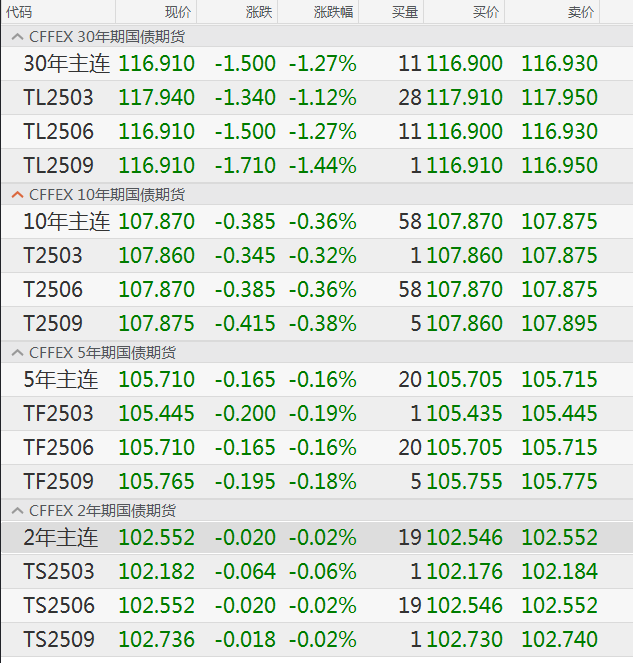Screen dimensions: 633x663
Task: Collapse the CFFEX 2年期国债期货 section
Action: coord(17,511)
